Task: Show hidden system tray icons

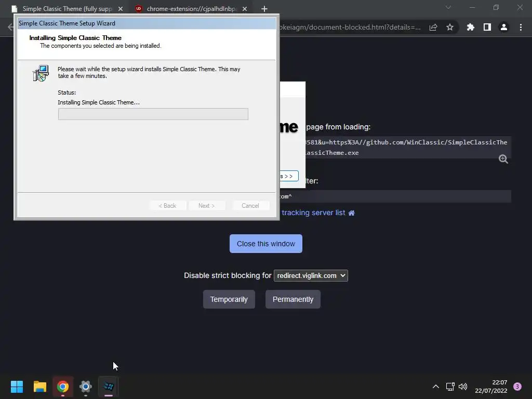Action: point(436,387)
